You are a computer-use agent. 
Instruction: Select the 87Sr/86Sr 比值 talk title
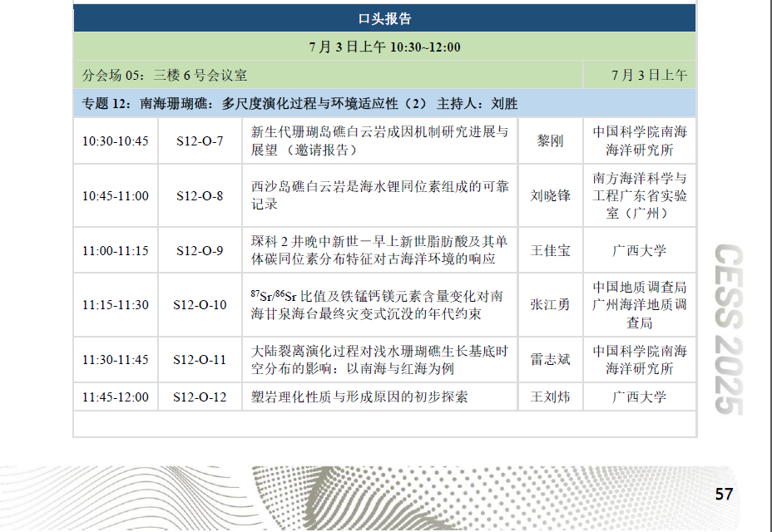[x=377, y=305]
